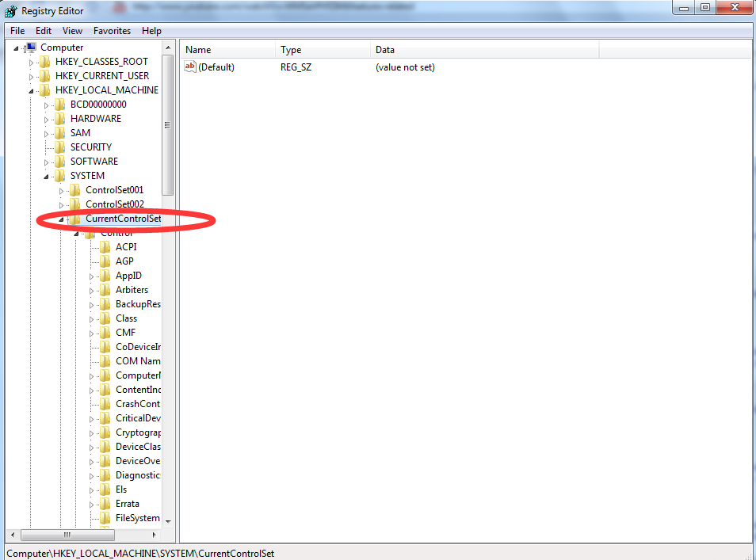Sort values by Type column header
The image size is (756, 560).
323,50
